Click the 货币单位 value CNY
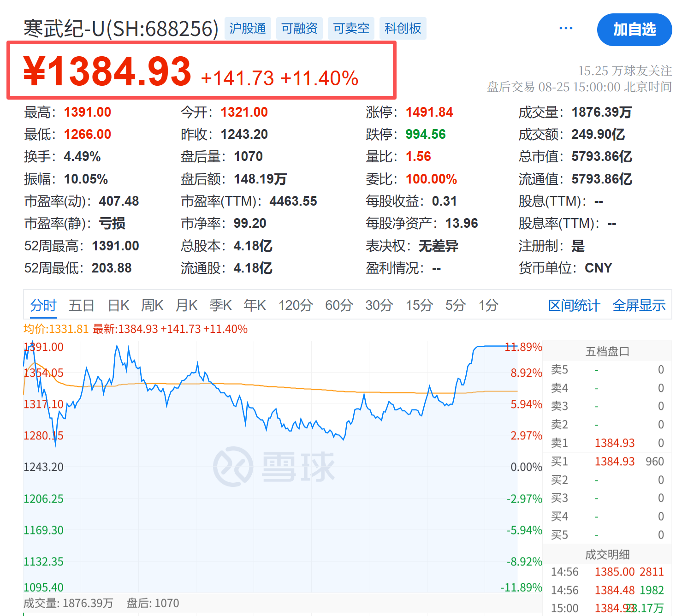 tap(599, 268)
